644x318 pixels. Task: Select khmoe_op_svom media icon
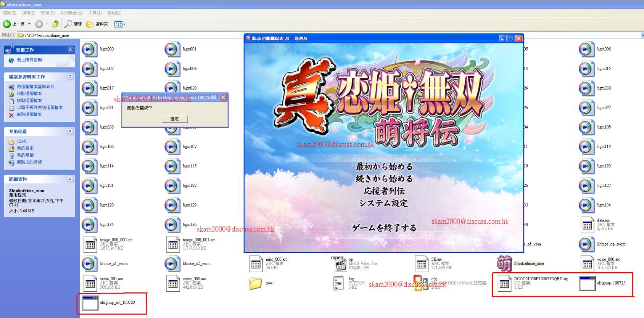tap(586, 244)
